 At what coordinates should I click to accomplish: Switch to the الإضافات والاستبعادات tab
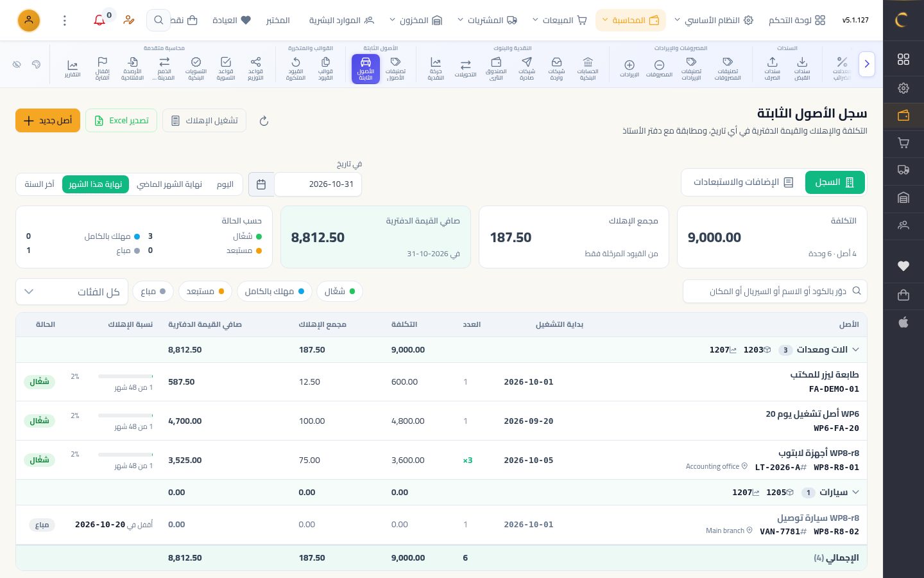[743, 182]
